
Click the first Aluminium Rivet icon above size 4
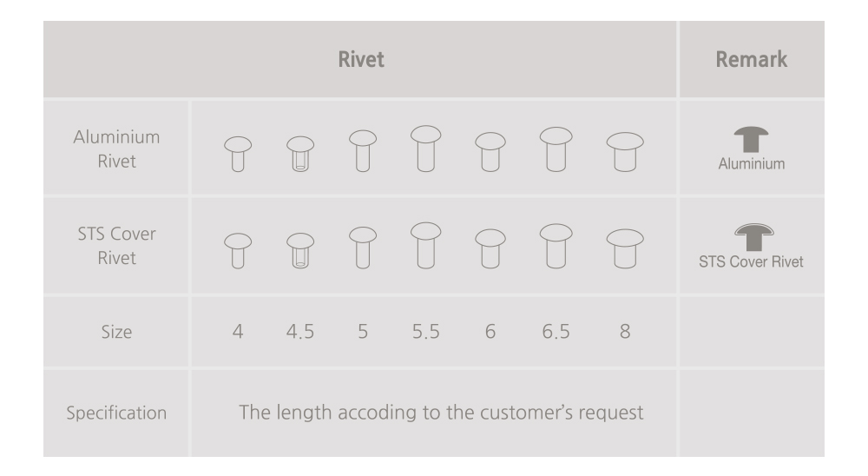coord(238,154)
